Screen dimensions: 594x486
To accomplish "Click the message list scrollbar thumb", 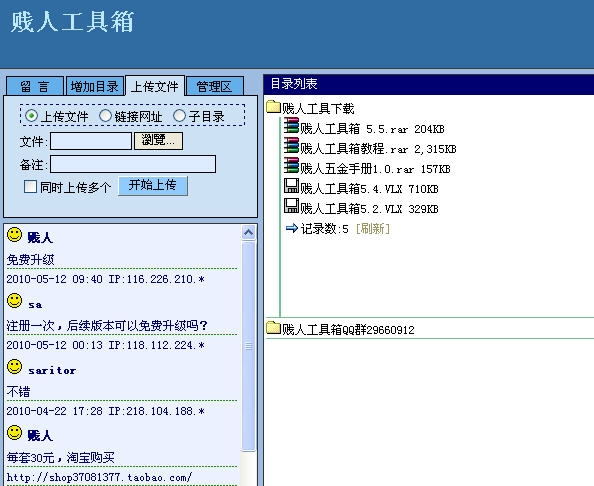I will [x=249, y=346].
